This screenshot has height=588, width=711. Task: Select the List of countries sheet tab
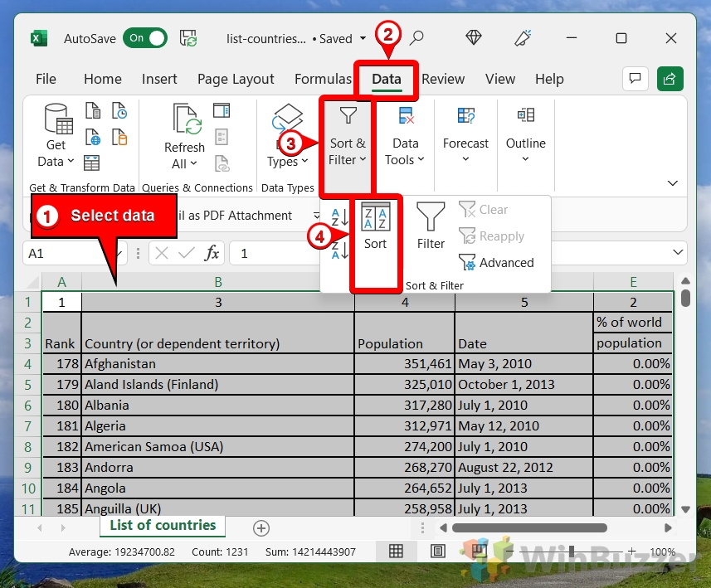click(x=163, y=526)
